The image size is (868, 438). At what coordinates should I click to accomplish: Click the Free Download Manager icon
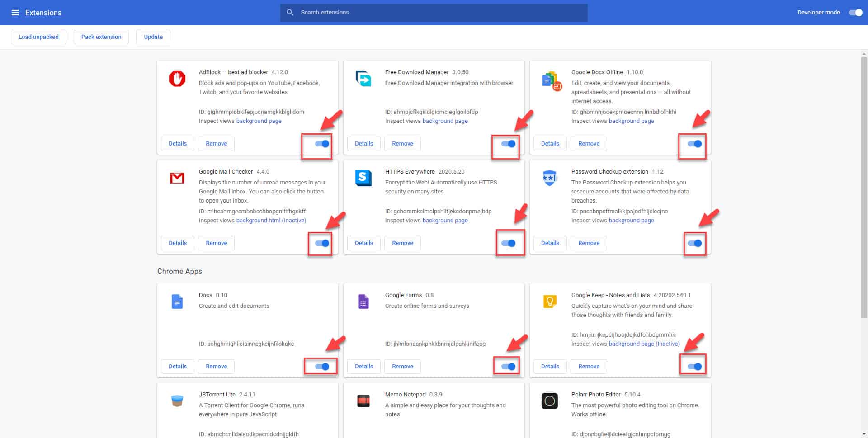point(363,78)
